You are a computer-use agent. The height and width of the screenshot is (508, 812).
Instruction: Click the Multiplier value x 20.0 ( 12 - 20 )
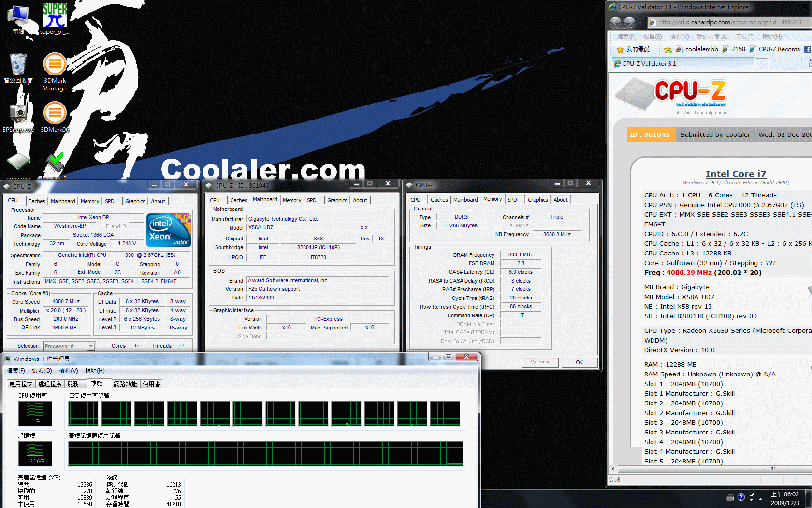coord(66,311)
